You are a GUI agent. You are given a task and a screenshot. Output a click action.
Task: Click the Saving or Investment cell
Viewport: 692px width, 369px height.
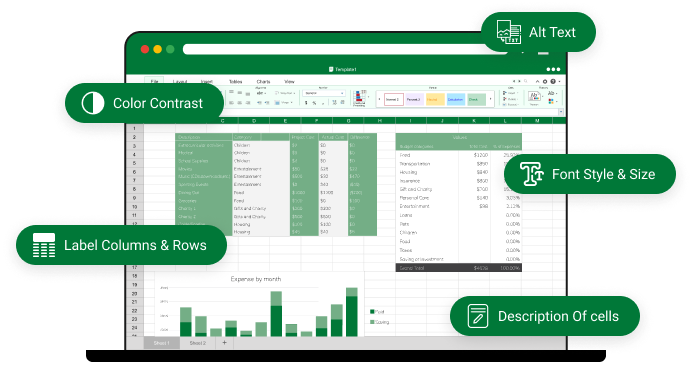click(421, 259)
